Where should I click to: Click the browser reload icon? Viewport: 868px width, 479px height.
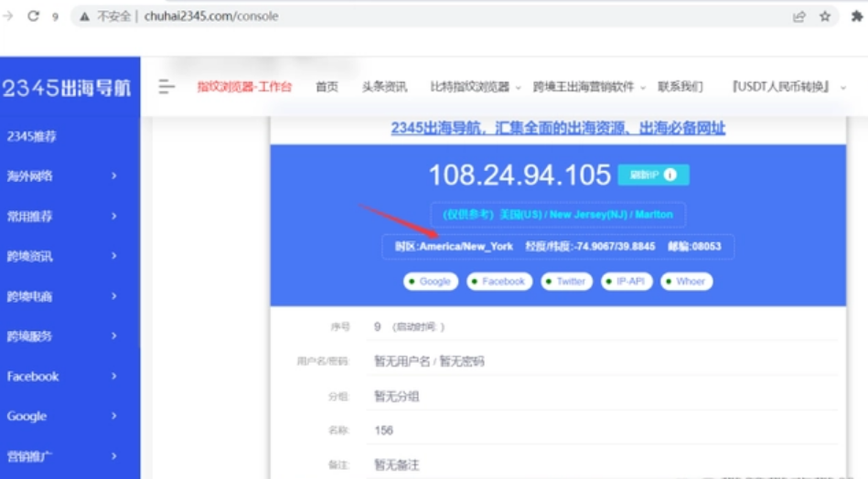tap(34, 16)
